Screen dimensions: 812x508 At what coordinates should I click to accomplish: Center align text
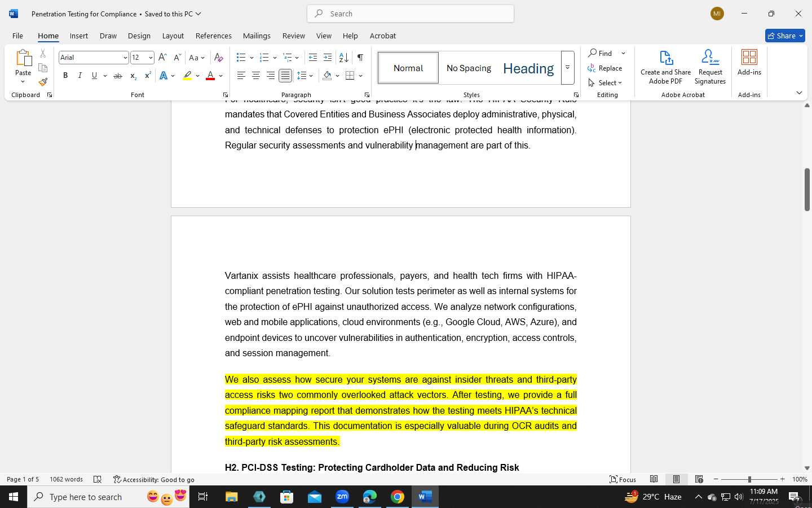point(256,76)
